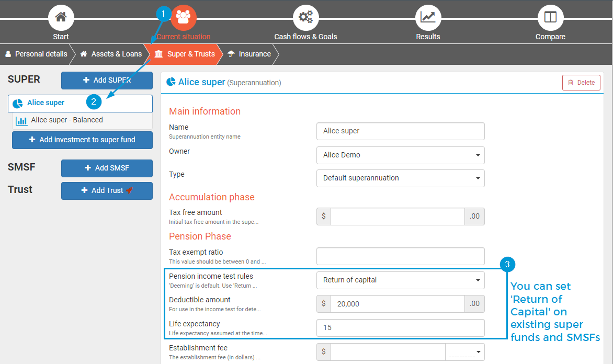Open the Results chart icon
613x364 pixels.
click(428, 17)
